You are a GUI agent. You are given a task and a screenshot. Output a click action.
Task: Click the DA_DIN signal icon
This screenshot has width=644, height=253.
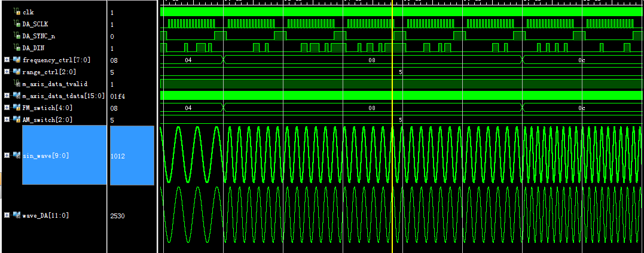[18, 48]
